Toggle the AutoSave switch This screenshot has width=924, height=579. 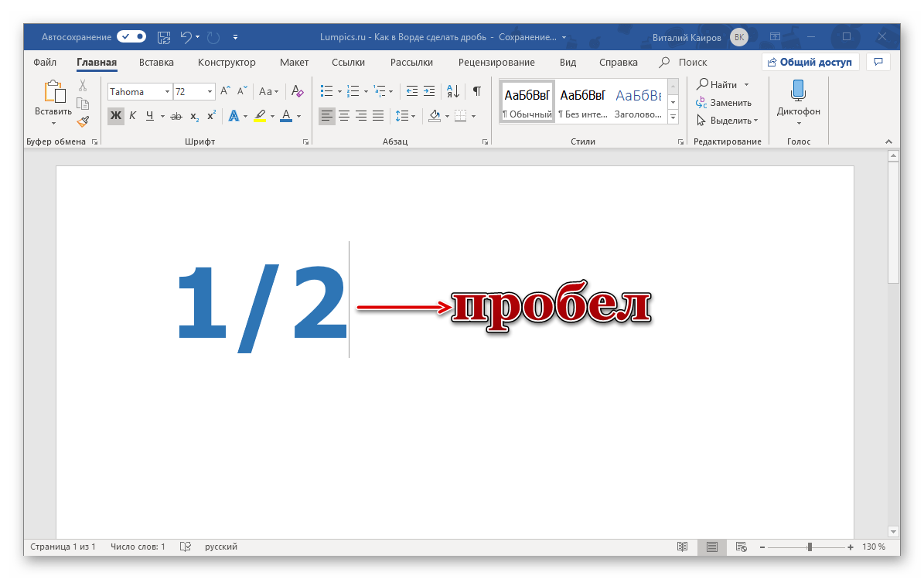131,36
